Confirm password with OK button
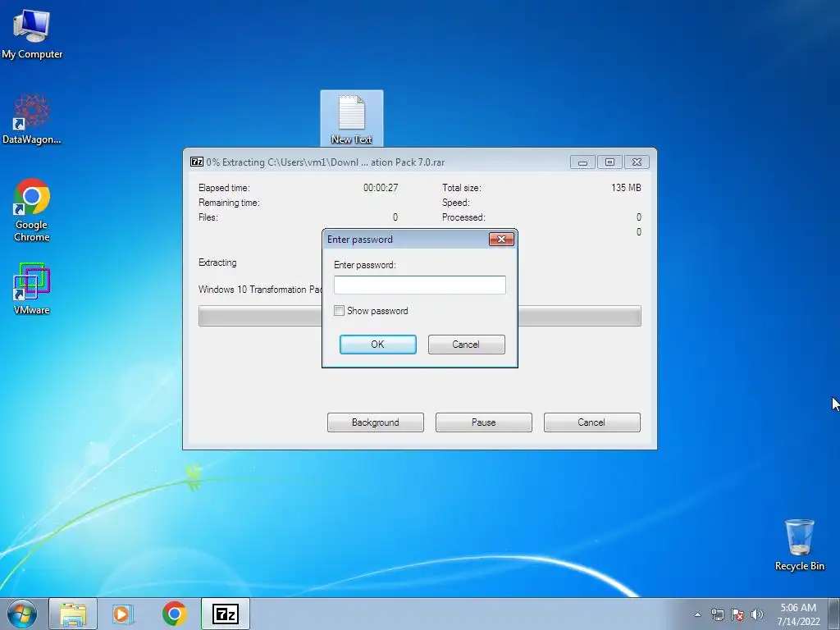Viewport: 840px width, 630px height. 377,345
